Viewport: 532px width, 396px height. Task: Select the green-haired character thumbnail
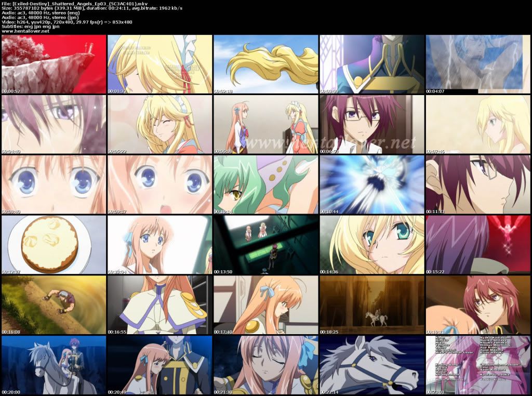[x=265, y=184]
